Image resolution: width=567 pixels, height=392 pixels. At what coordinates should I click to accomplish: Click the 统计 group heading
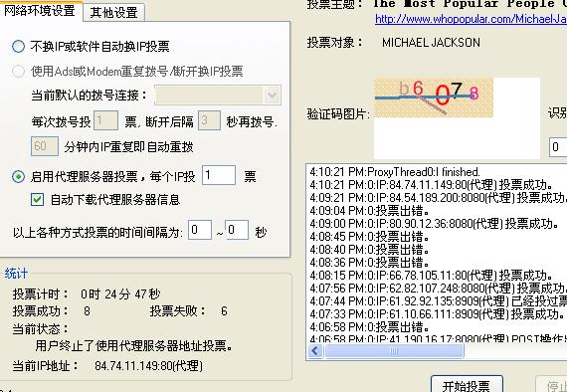pyautogui.click(x=16, y=274)
